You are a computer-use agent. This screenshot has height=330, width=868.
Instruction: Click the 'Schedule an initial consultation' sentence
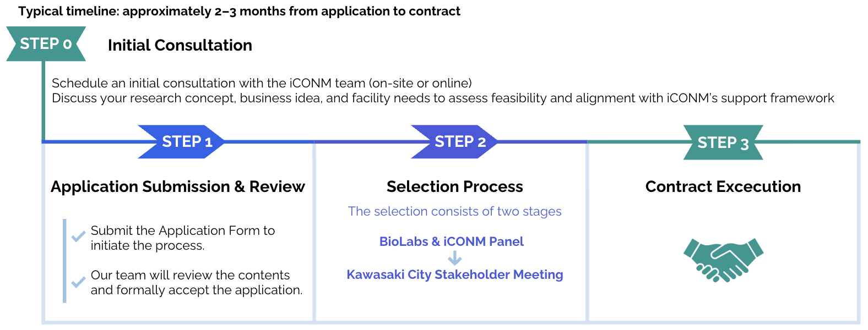coord(262,83)
